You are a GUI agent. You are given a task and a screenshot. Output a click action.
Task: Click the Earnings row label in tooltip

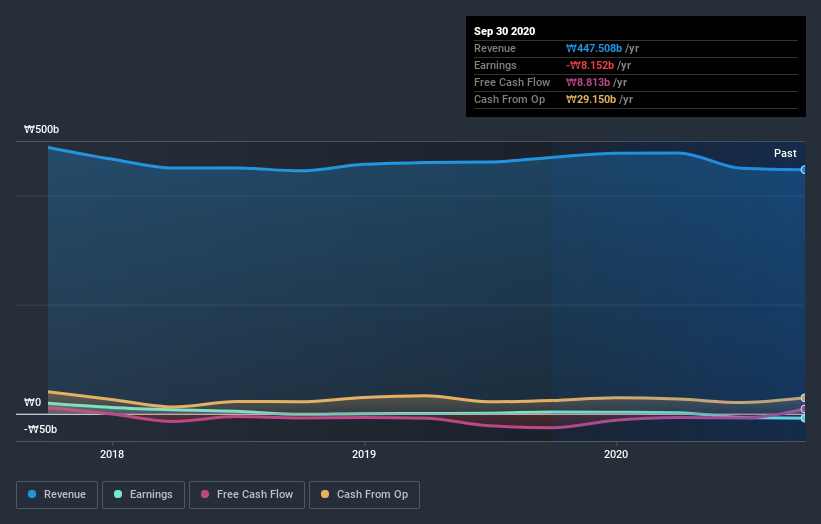pyautogui.click(x=495, y=65)
